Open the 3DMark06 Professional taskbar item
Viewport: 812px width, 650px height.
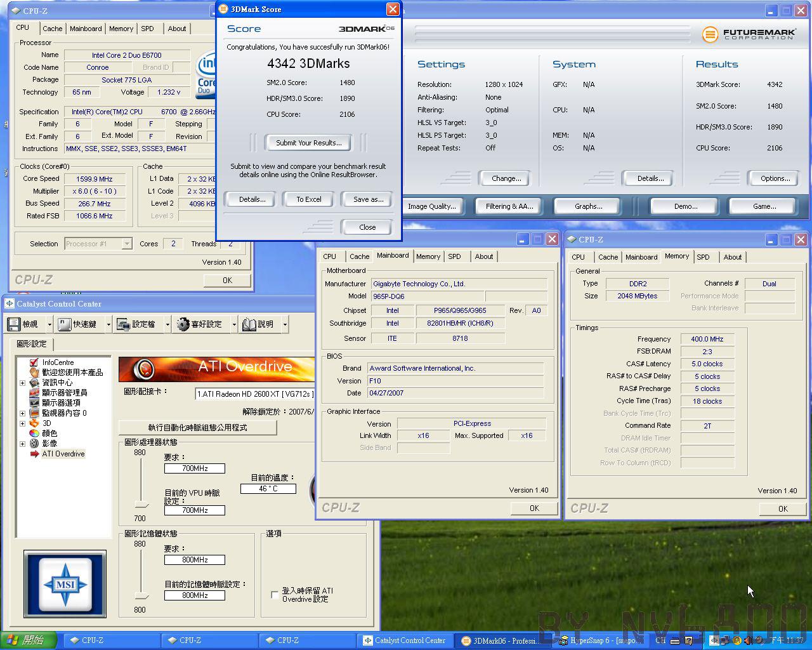(x=504, y=640)
